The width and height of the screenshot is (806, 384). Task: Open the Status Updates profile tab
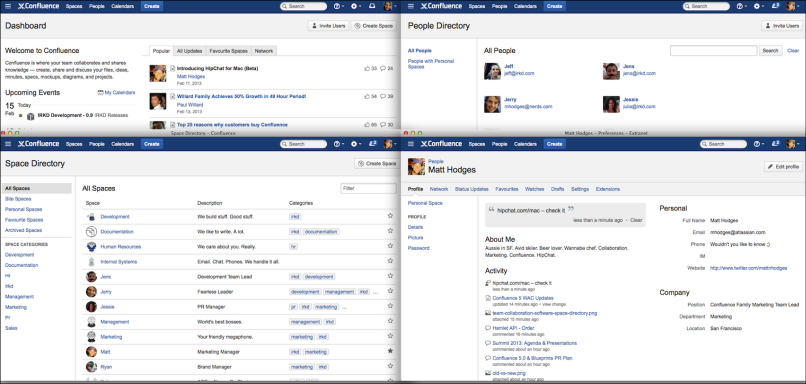tap(471, 189)
